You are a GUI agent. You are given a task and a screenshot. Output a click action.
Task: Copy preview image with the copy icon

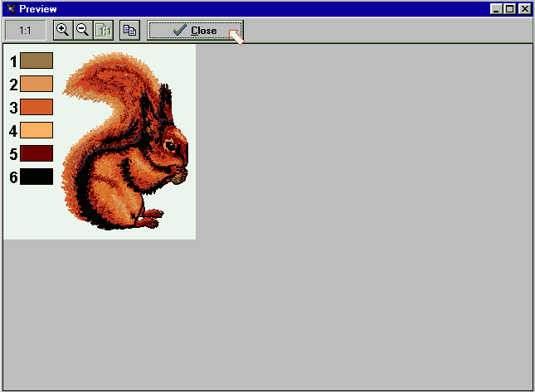click(129, 31)
